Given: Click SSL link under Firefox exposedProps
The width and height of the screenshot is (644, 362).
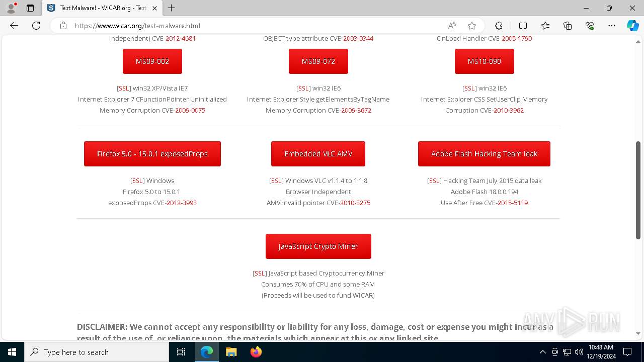Looking at the screenshot, I should (137, 180).
